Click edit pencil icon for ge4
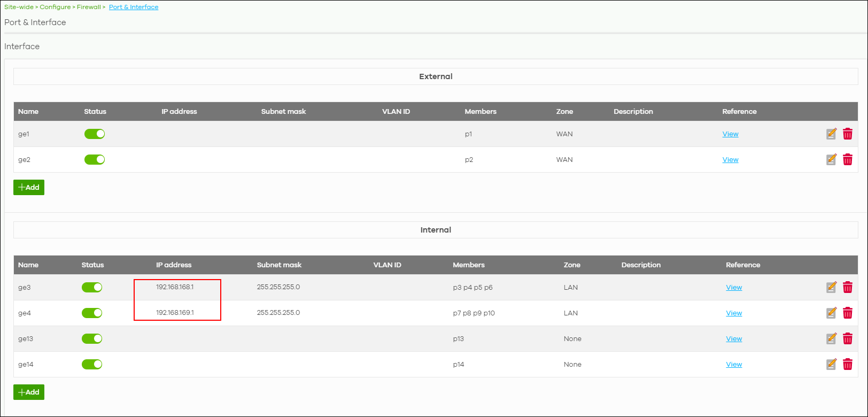 click(831, 313)
